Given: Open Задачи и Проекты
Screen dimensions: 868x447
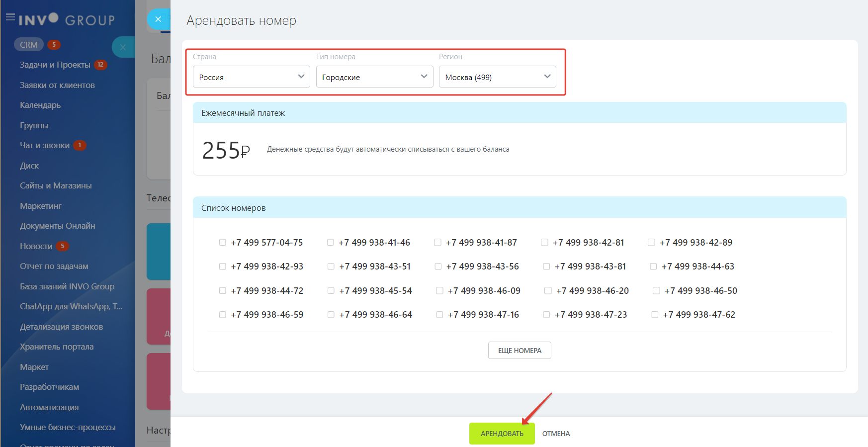Looking at the screenshot, I should [x=55, y=65].
